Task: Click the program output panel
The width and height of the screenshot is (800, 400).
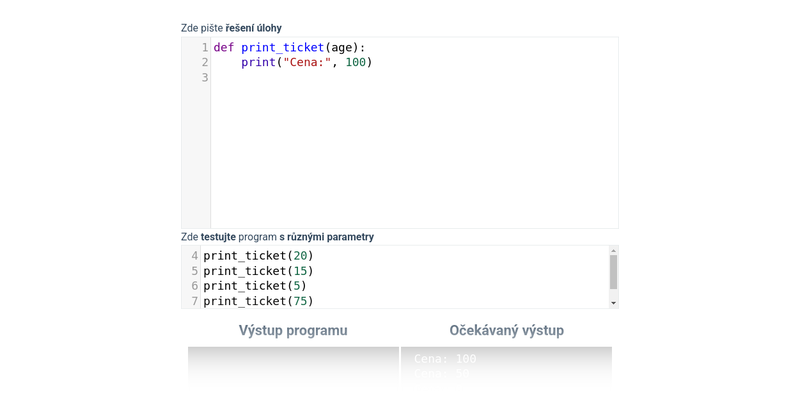Action: (x=293, y=365)
